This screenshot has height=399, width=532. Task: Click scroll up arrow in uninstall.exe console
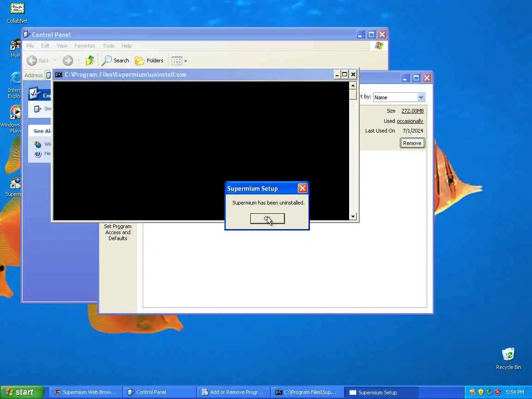353,85
